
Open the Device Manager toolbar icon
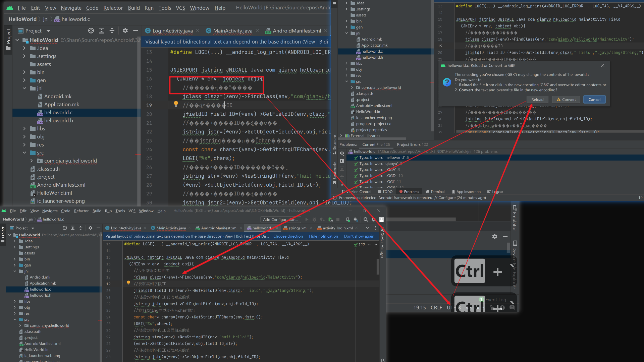(x=348, y=220)
